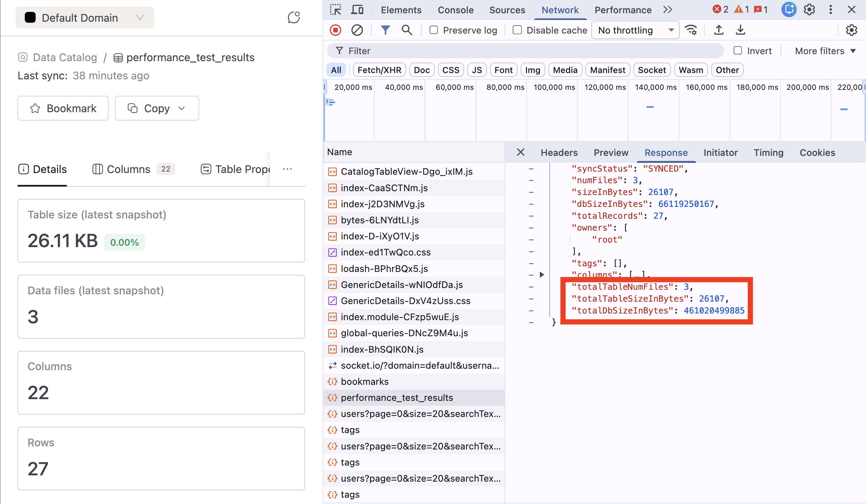The image size is (866, 504).
Task: Click the network filter funnel icon
Action: [385, 30]
